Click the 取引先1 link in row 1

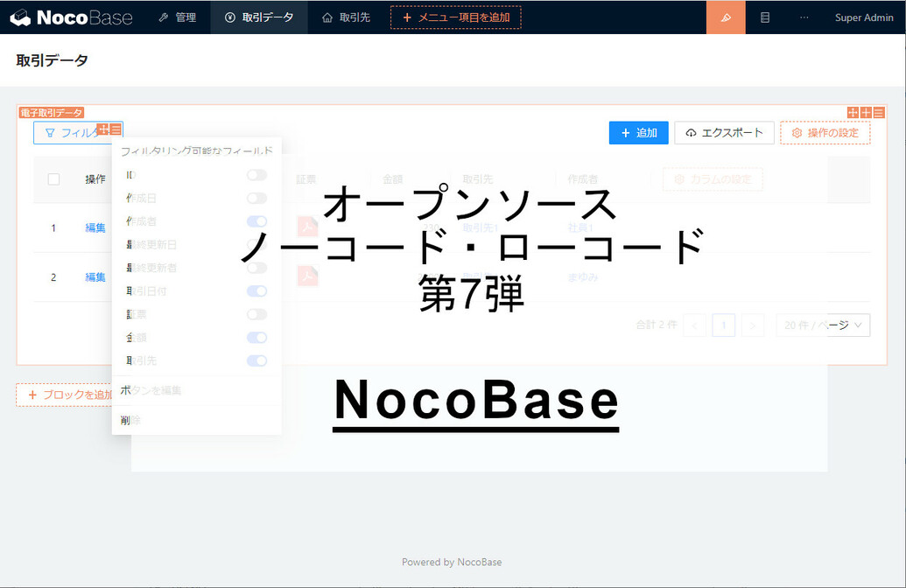coord(481,227)
